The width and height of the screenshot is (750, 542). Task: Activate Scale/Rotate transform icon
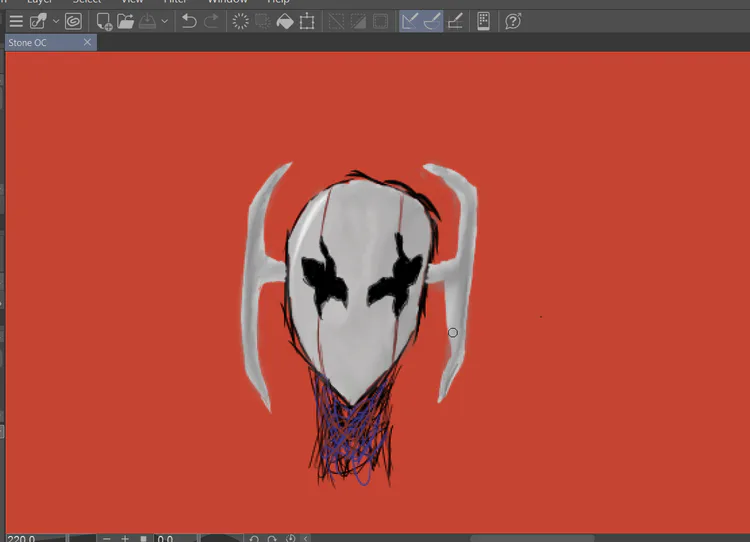pos(307,21)
